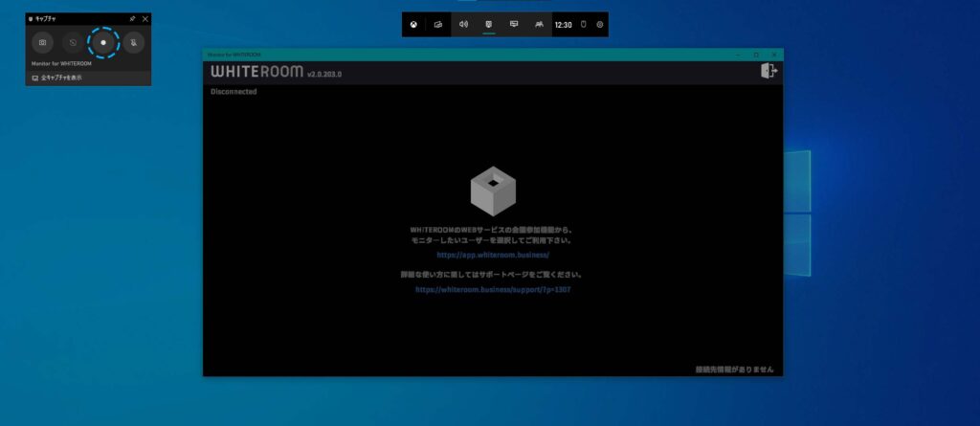
Task: Click the WHITEROOM logo in the header
Action: (256, 71)
